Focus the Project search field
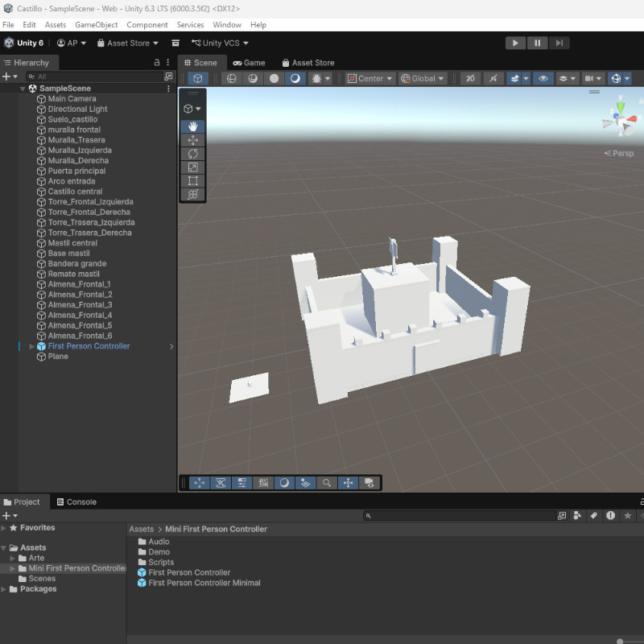This screenshot has height=644, width=644. pyautogui.click(x=460, y=515)
